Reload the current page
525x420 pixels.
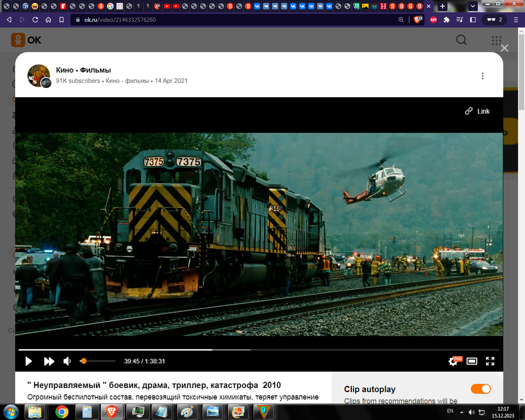click(35, 20)
